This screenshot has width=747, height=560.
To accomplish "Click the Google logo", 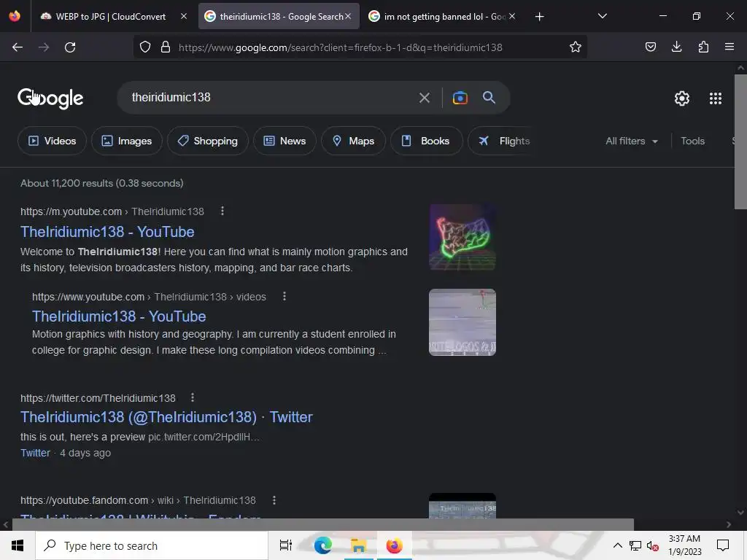I will pyautogui.click(x=50, y=98).
